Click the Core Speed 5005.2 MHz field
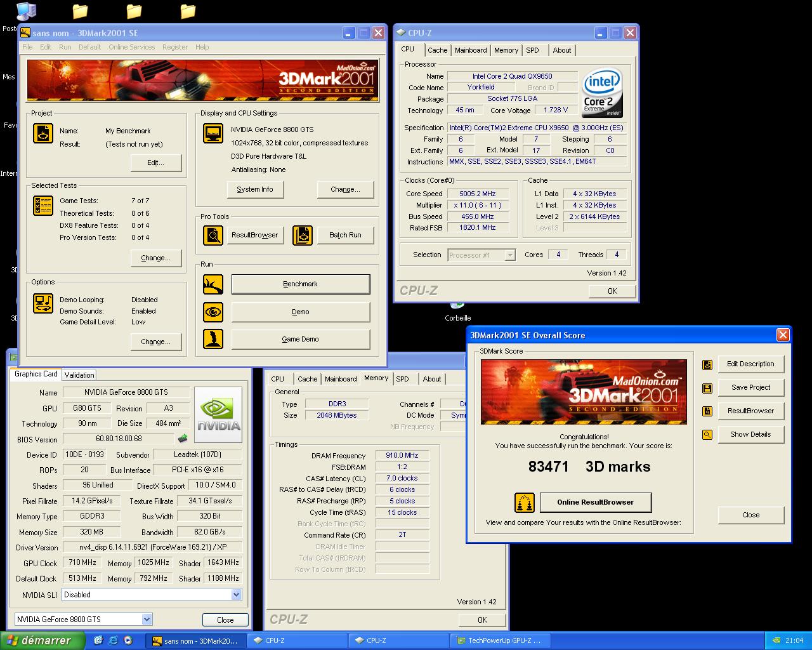The image size is (812, 650). coord(478,194)
